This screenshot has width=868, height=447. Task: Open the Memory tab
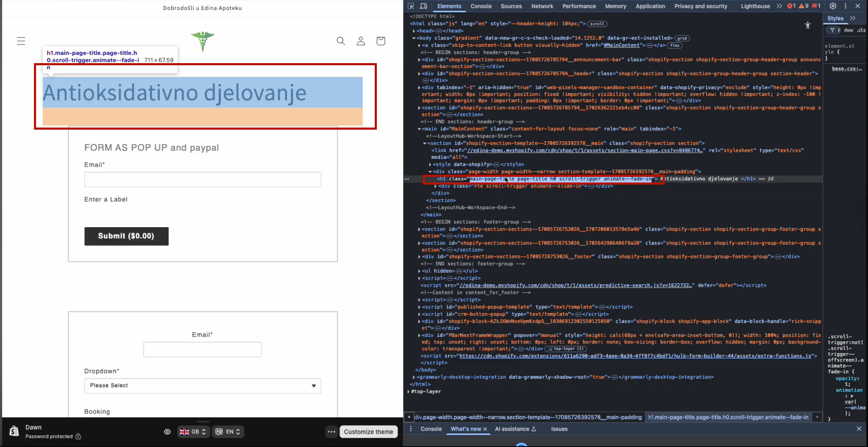pos(615,6)
